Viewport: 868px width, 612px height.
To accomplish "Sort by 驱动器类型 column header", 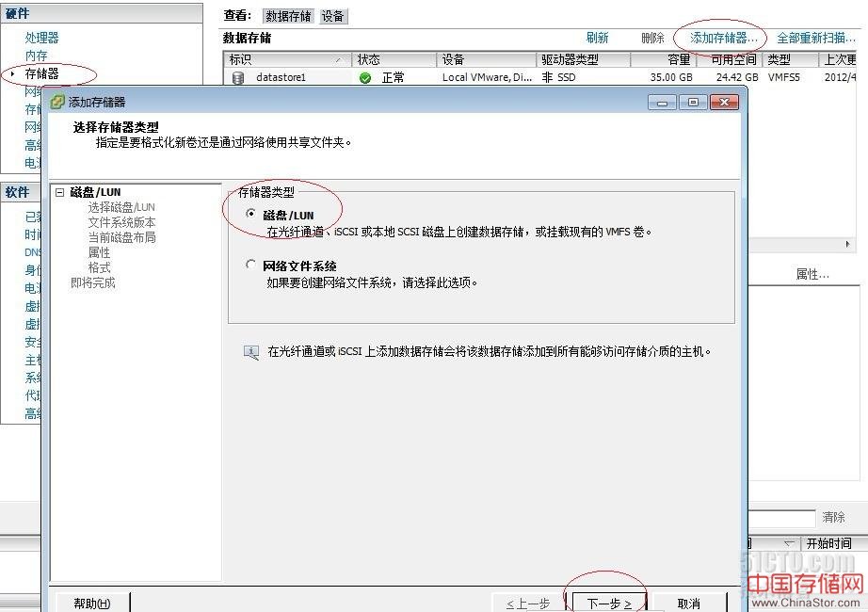I will 584,59.
